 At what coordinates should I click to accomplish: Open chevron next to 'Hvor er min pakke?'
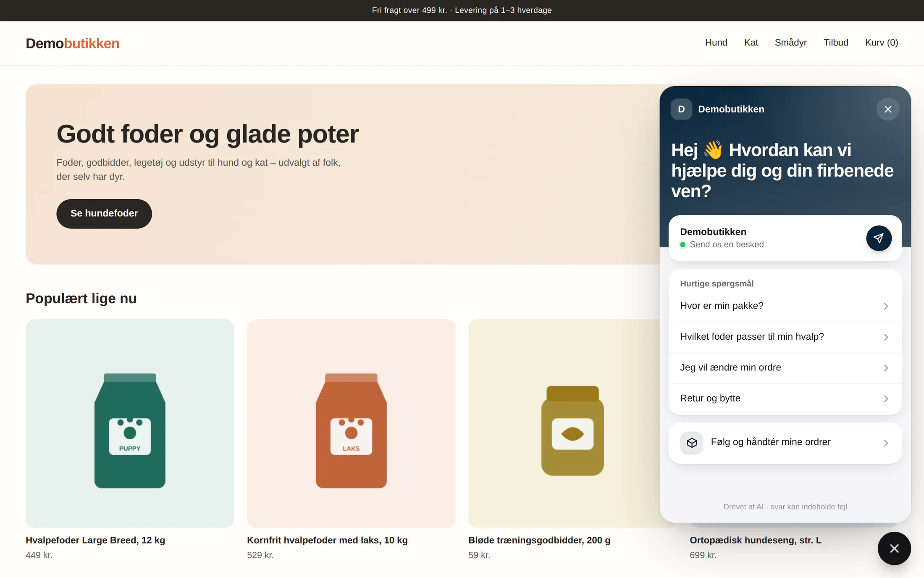click(886, 306)
